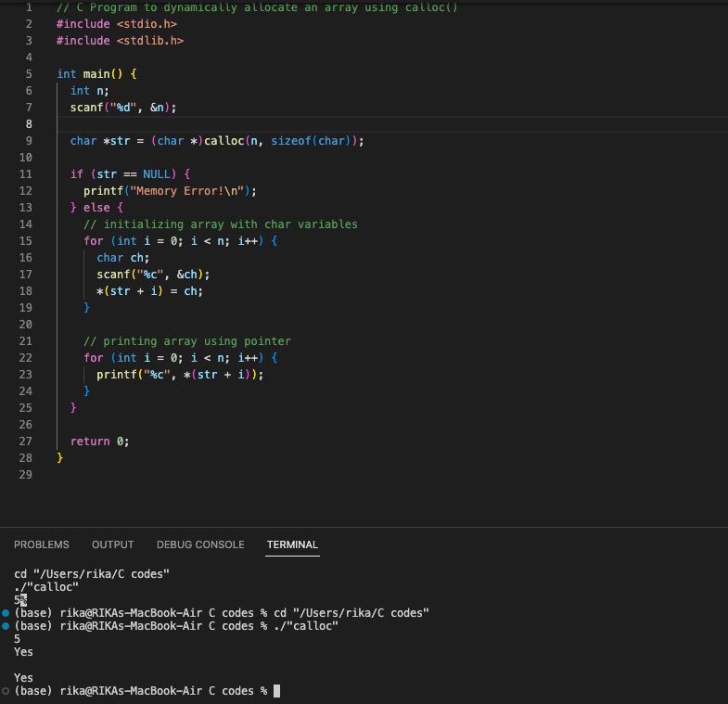Click line number 15 in gutter
Screen dimensions: 728x704
[x=26, y=241]
